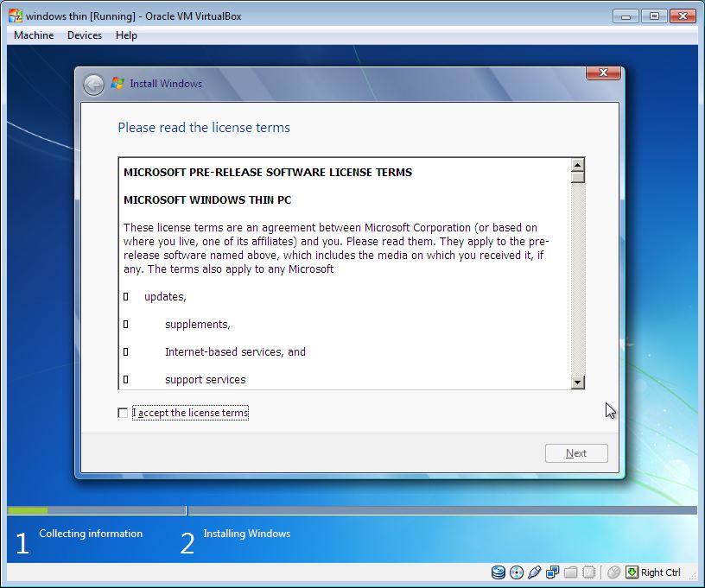Open the Machine menu
Viewport: 705px width, 588px height.
(x=34, y=35)
